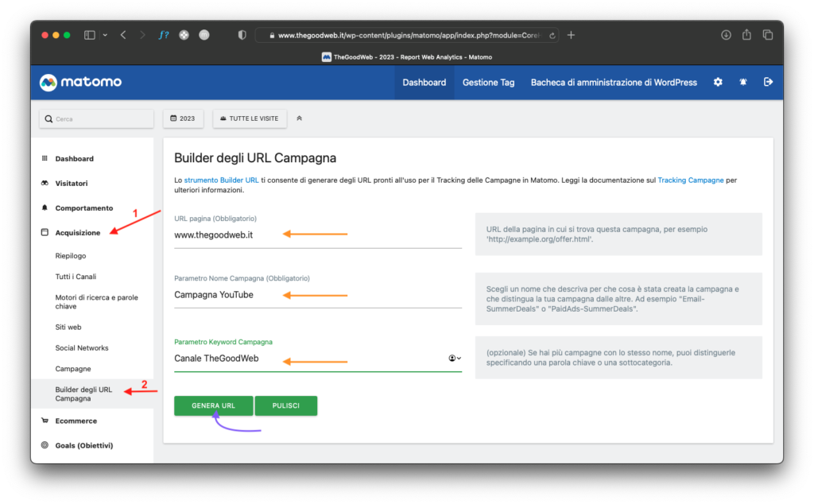
Task: Click the sign-out icon in the header
Action: coord(767,82)
